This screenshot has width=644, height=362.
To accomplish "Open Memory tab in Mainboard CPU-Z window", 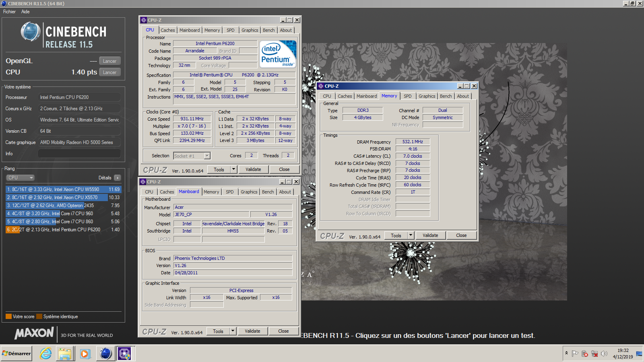I will [211, 192].
